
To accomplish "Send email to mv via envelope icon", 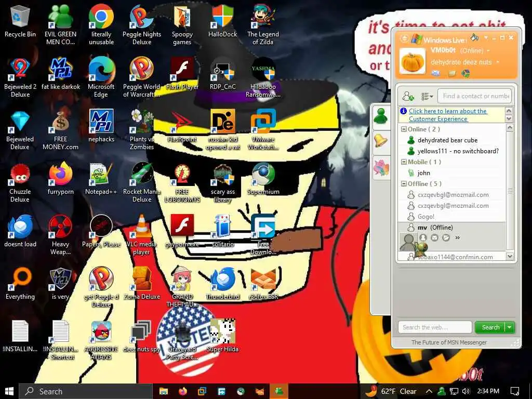I will (x=435, y=238).
